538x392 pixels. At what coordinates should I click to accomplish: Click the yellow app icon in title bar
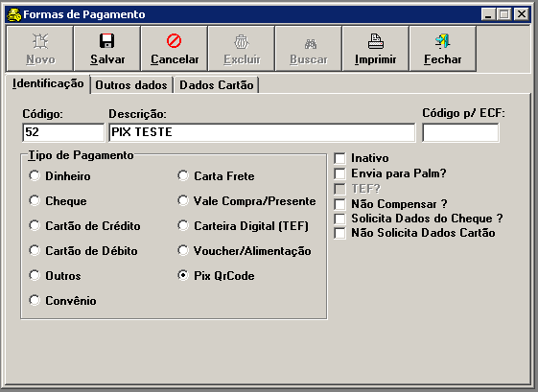(14, 14)
